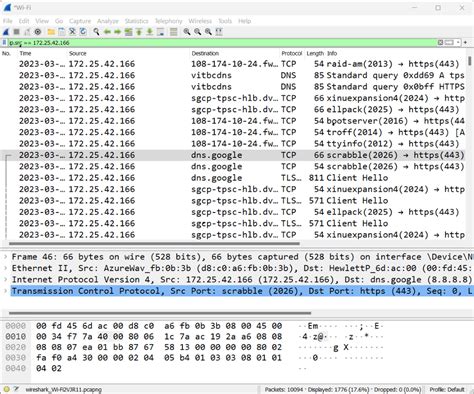
Task: Clear the display filter with the X button
Action: coord(440,43)
